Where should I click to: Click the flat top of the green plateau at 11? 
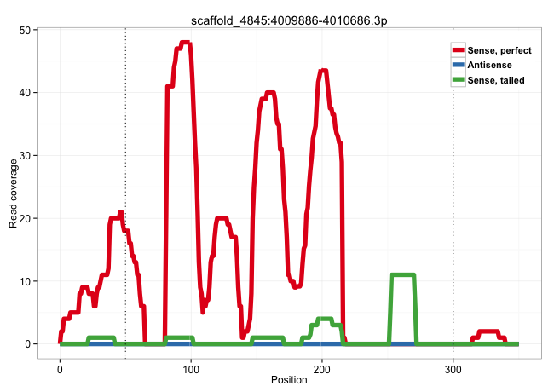pyautogui.click(x=402, y=275)
